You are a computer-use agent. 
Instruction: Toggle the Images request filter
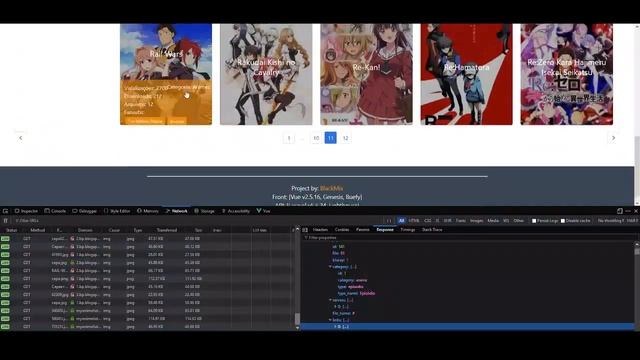pos(476,220)
